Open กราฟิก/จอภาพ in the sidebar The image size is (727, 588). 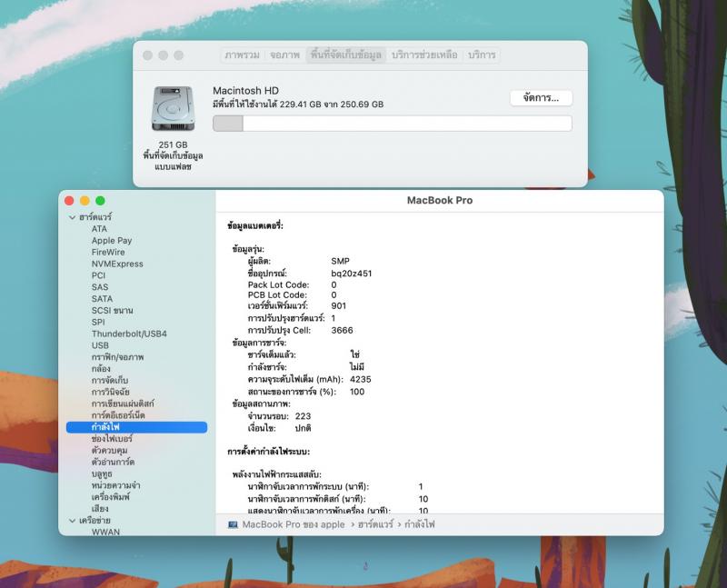tap(118, 357)
